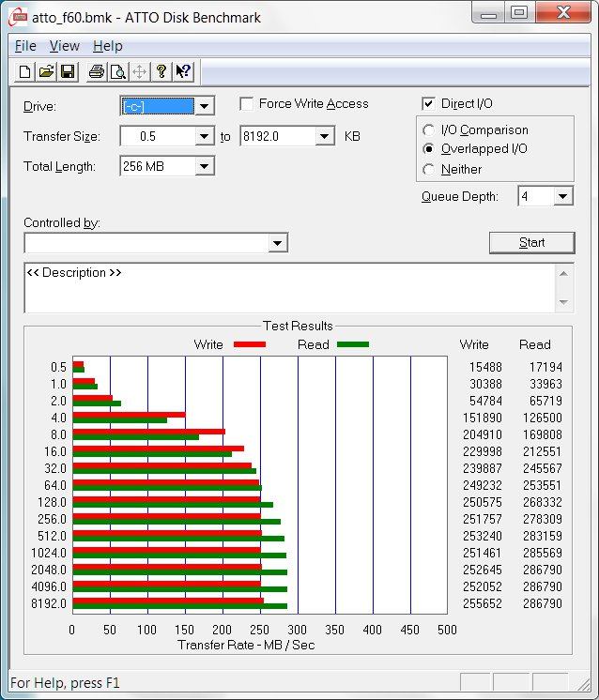Click the 64.0 write value 249232
This screenshot has width=599, height=700.
(483, 485)
